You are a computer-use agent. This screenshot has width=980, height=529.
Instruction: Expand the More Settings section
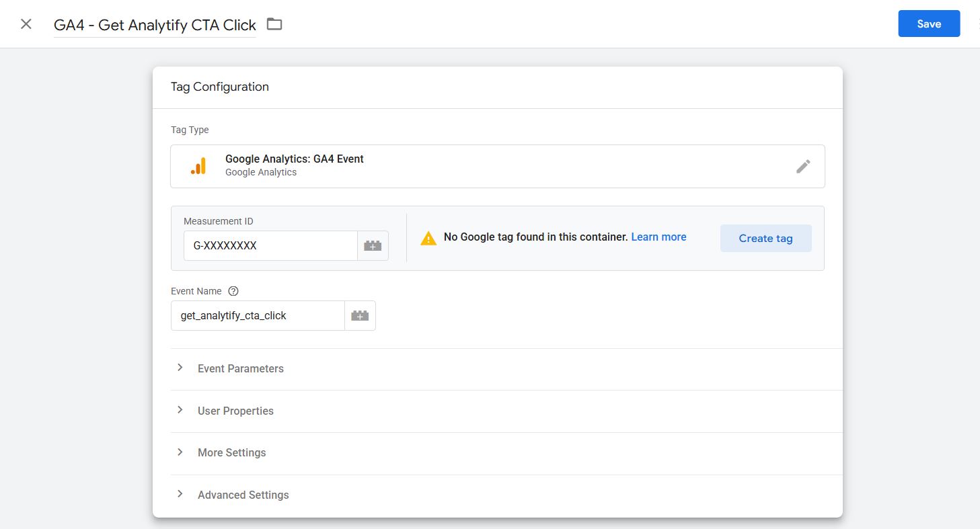pos(231,452)
